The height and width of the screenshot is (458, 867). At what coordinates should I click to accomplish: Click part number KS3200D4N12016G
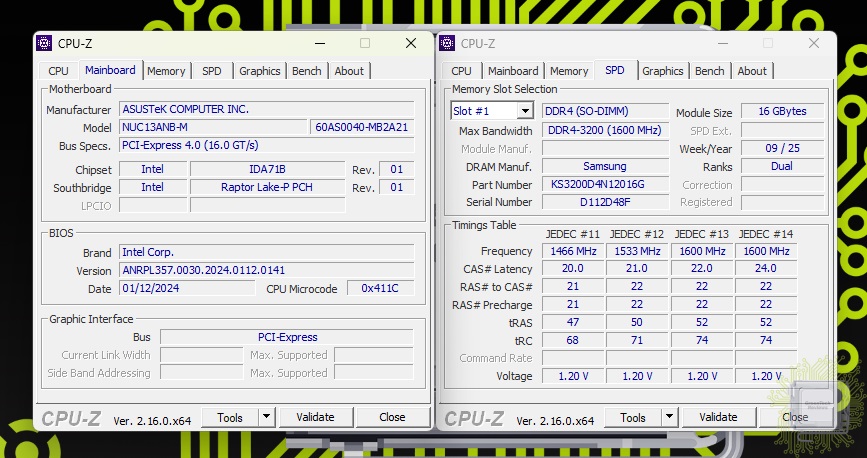pos(605,184)
